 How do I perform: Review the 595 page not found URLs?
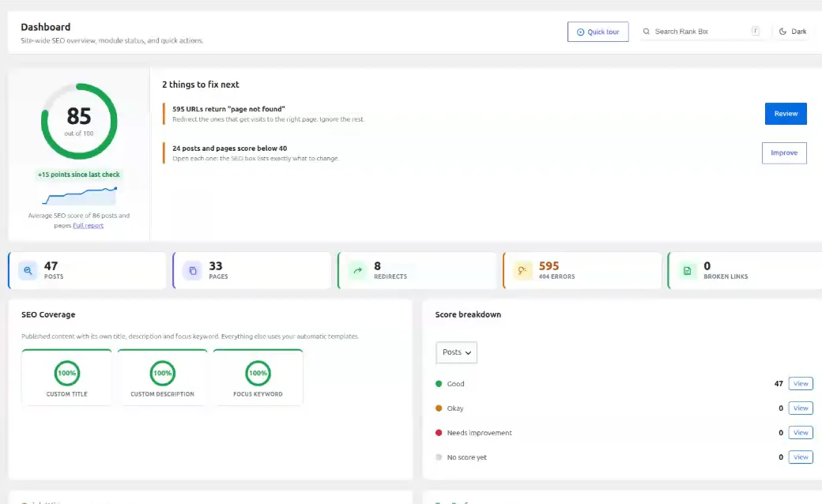[786, 114]
